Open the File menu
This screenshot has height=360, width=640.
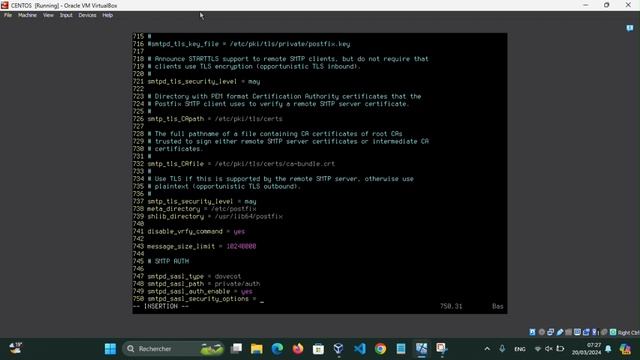pyautogui.click(x=8, y=15)
